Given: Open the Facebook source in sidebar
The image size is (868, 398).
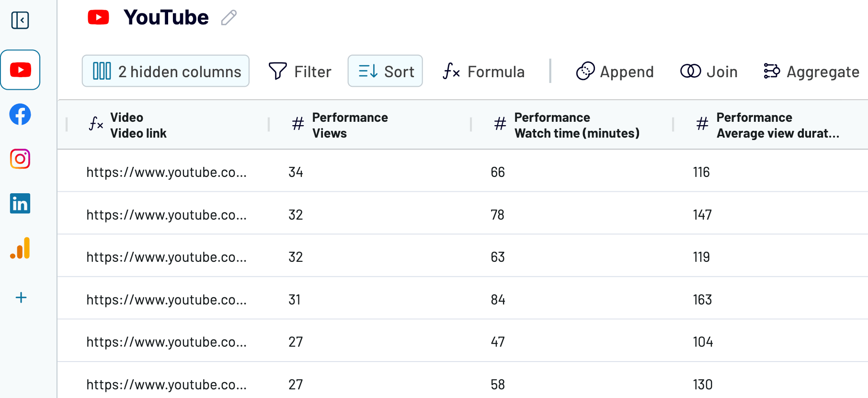Looking at the screenshot, I should tap(20, 115).
